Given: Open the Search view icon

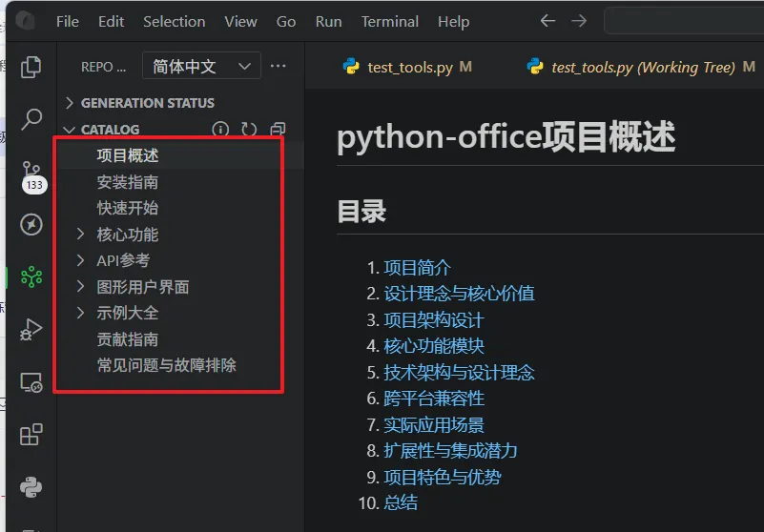Looking at the screenshot, I should tap(31, 119).
